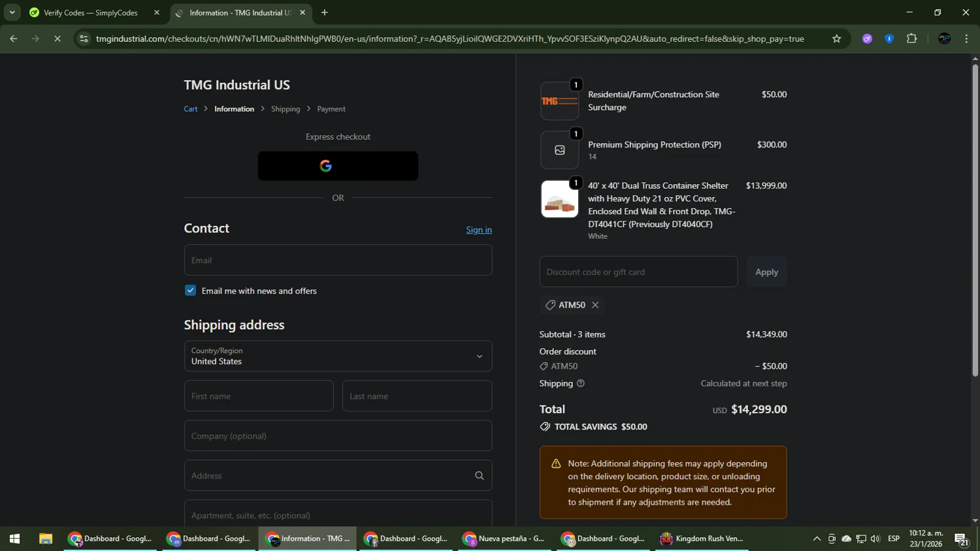This screenshot has width=980, height=551.
Task: Uncheck Email me with news and offers
Action: point(190,291)
